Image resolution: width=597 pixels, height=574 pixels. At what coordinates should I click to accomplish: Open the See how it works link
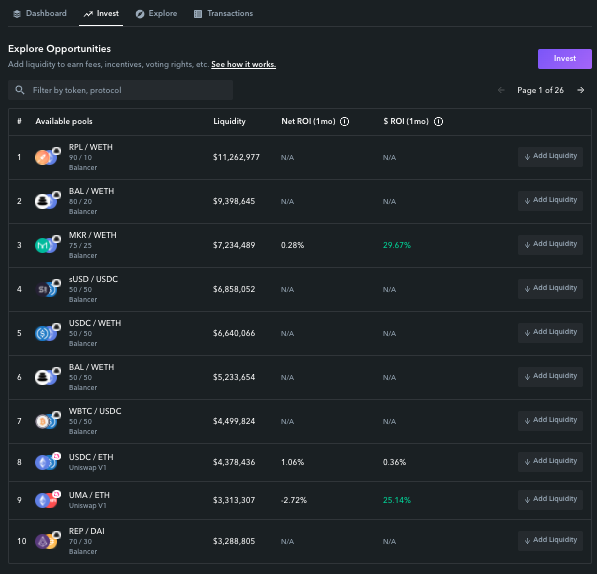point(244,64)
